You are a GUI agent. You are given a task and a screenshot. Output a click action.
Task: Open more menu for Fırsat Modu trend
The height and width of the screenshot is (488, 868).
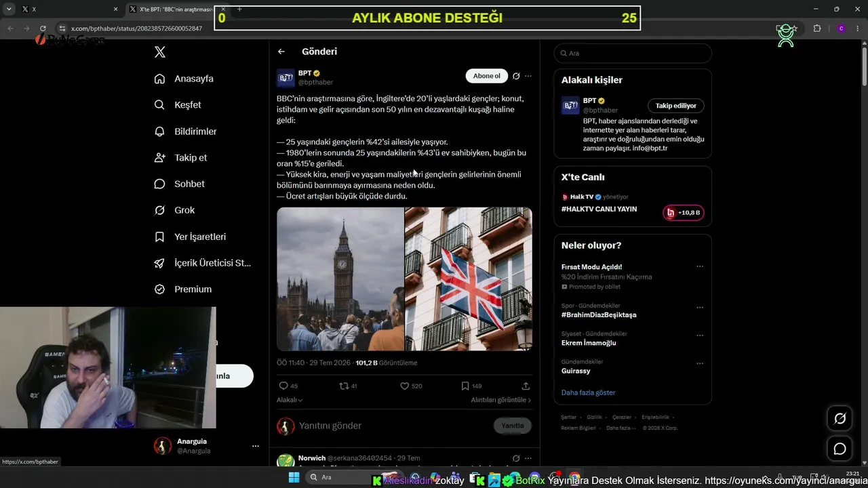(700, 266)
